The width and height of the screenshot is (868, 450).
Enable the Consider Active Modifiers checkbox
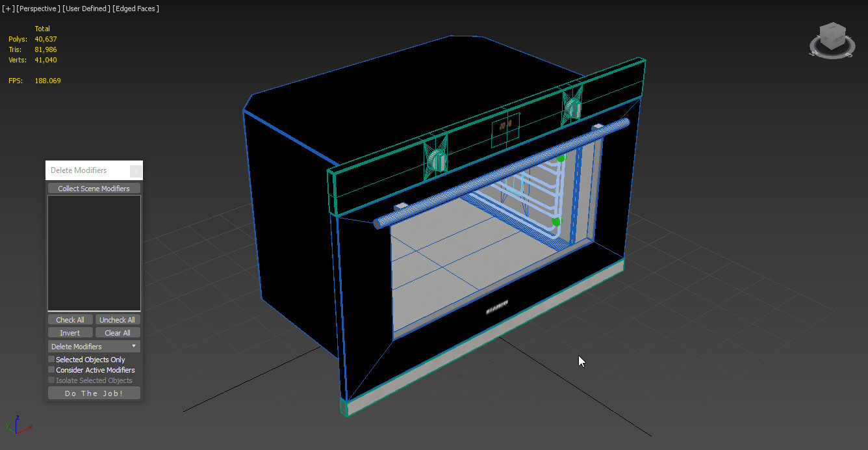[x=52, y=369]
